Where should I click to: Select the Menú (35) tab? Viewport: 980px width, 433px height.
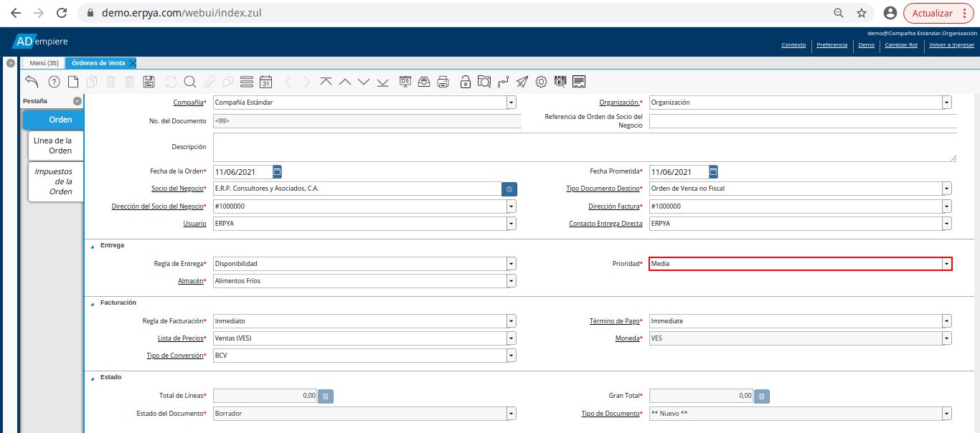(44, 63)
